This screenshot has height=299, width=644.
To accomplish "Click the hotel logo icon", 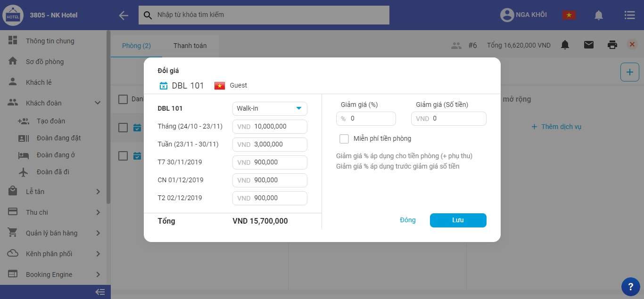I will [13, 15].
